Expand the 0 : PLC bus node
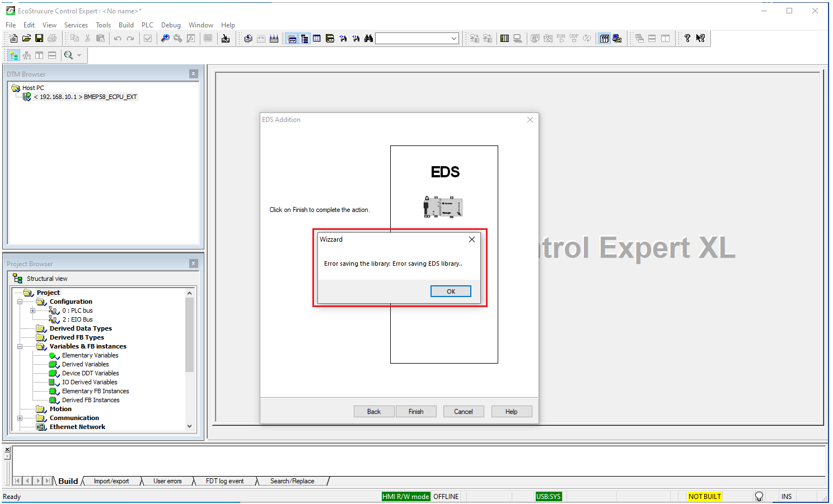 [x=32, y=311]
